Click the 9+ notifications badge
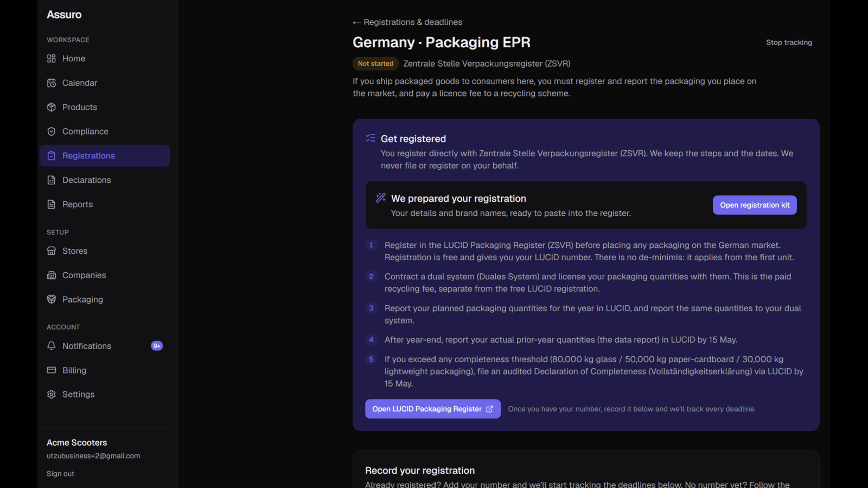 click(x=157, y=346)
